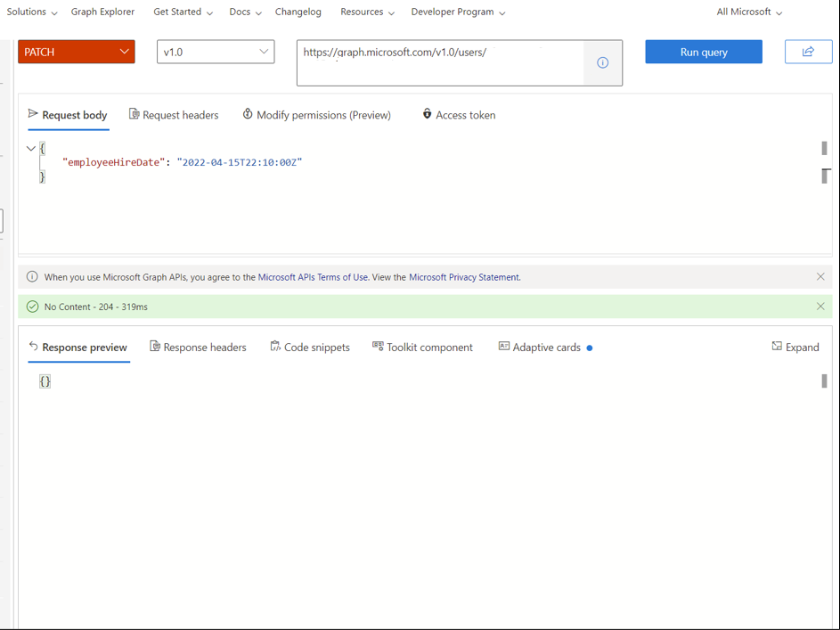Expand the Docs menu
840x630 pixels.
(x=245, y=12)
